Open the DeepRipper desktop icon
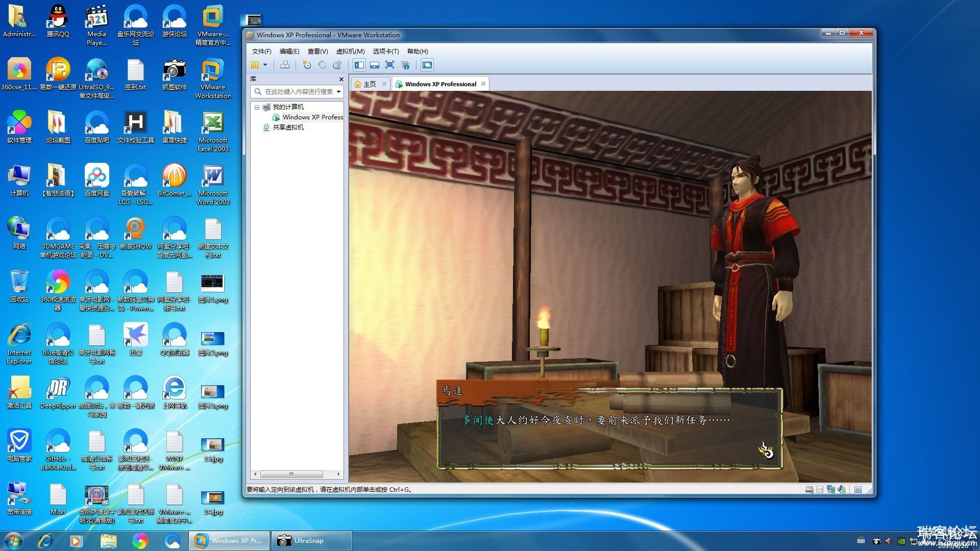980x551 pixels. click(58, 392)
